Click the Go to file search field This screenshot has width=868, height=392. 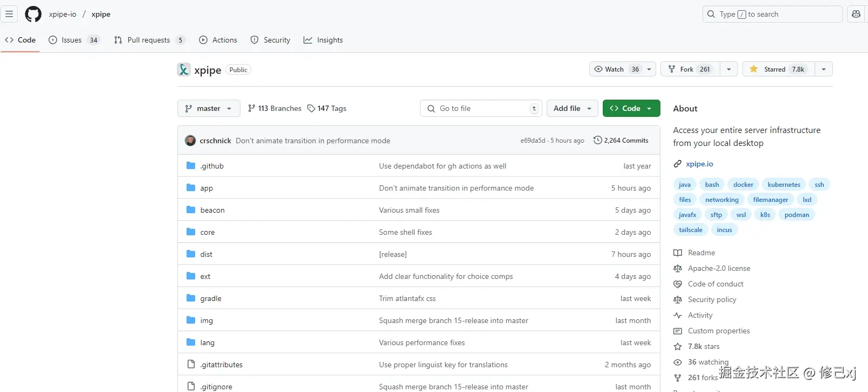click(x=480, y=108)
